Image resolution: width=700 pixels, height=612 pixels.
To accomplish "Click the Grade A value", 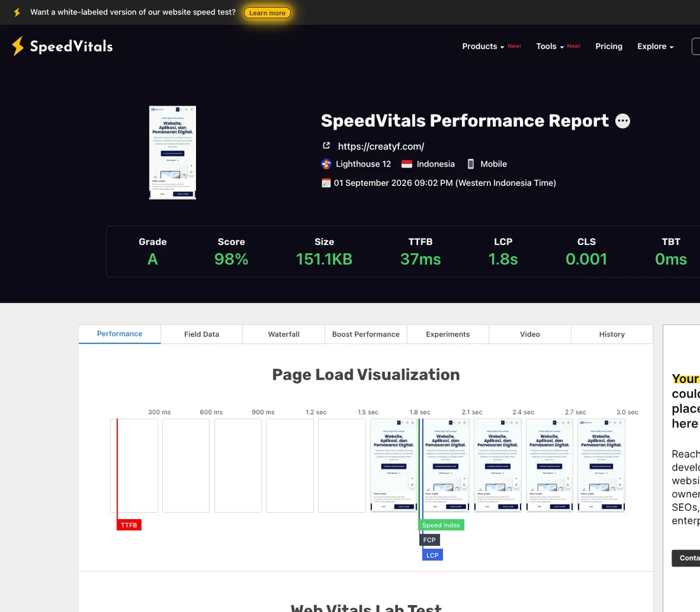I will click(153, 260).
